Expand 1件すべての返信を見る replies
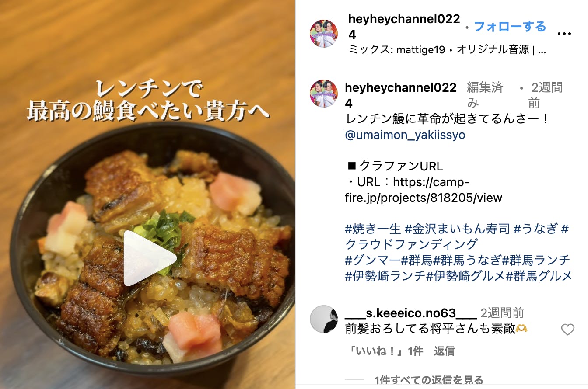The width and height of the screenshot is (588, 389). coord(429,380)
